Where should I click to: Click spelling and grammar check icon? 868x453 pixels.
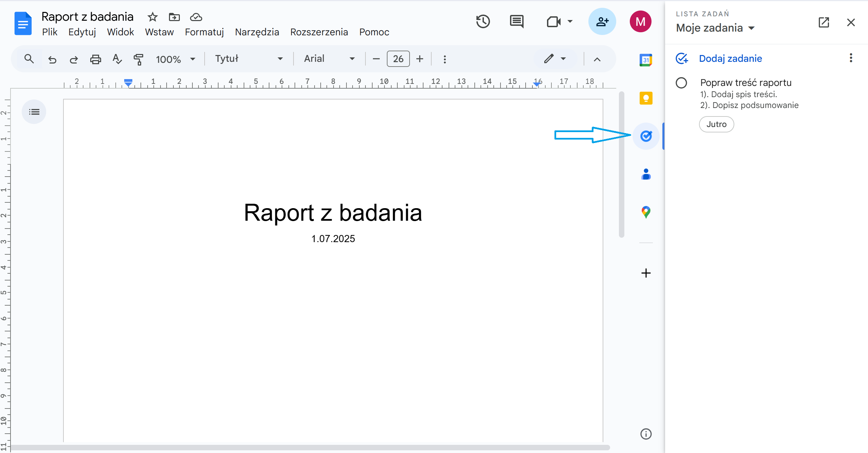117,59
